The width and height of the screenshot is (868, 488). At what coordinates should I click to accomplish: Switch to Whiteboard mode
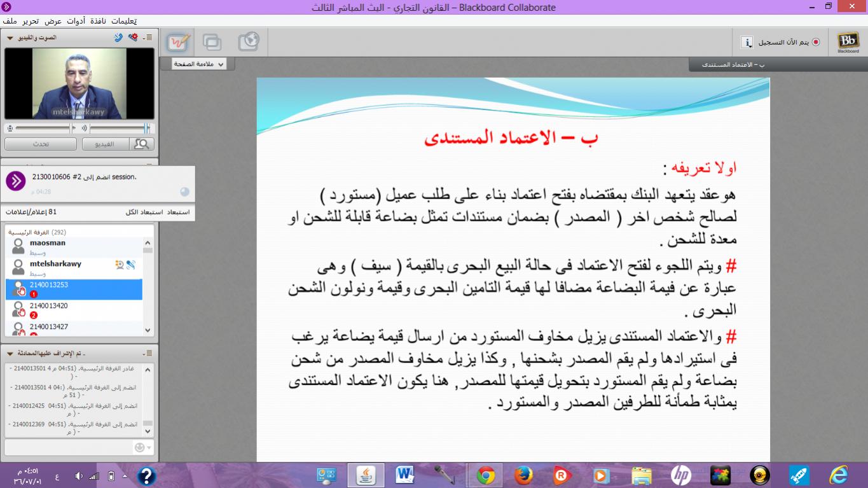179,42
